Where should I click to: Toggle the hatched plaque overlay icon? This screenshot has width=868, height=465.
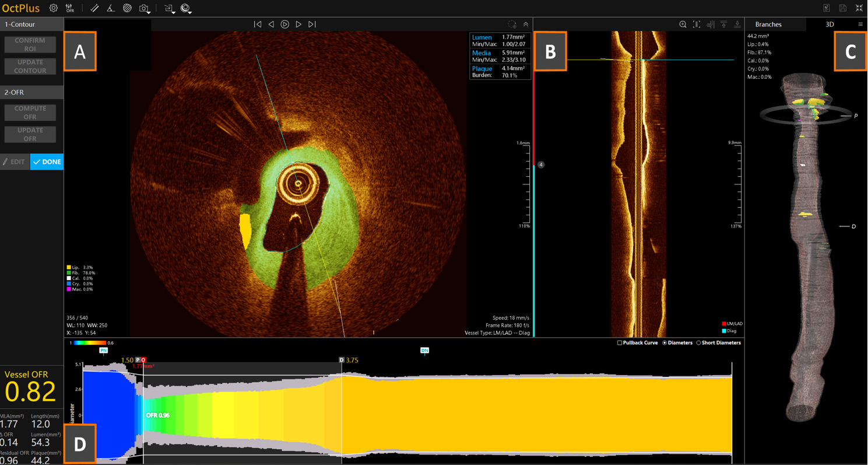click(127, 8)
